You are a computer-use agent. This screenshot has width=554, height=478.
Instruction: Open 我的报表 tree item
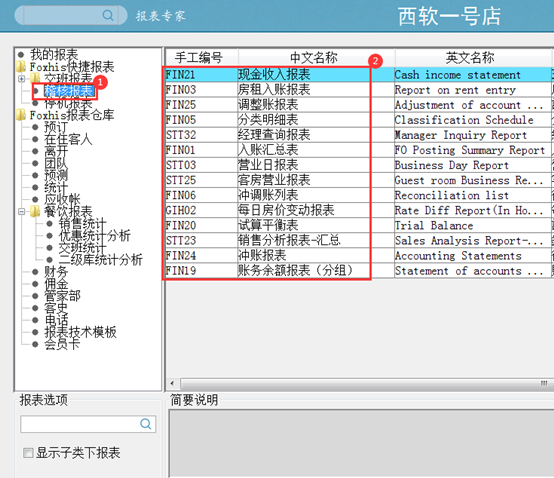pos(54,54)
